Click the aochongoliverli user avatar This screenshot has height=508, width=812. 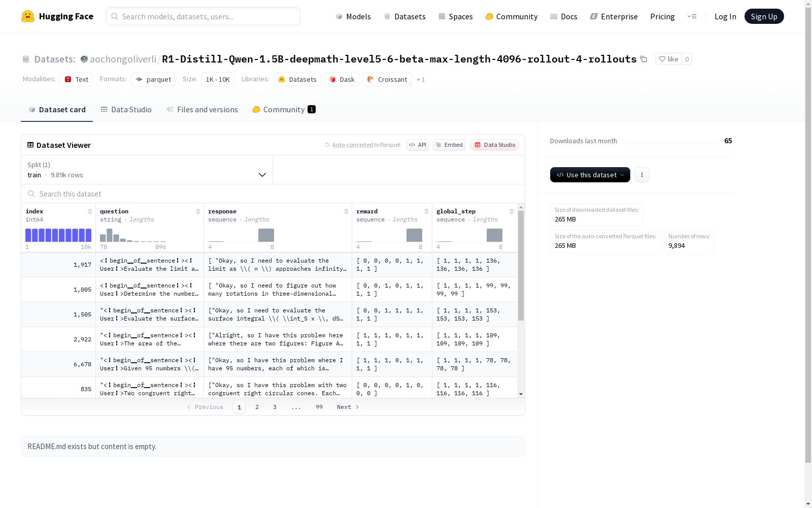[84, 59]
